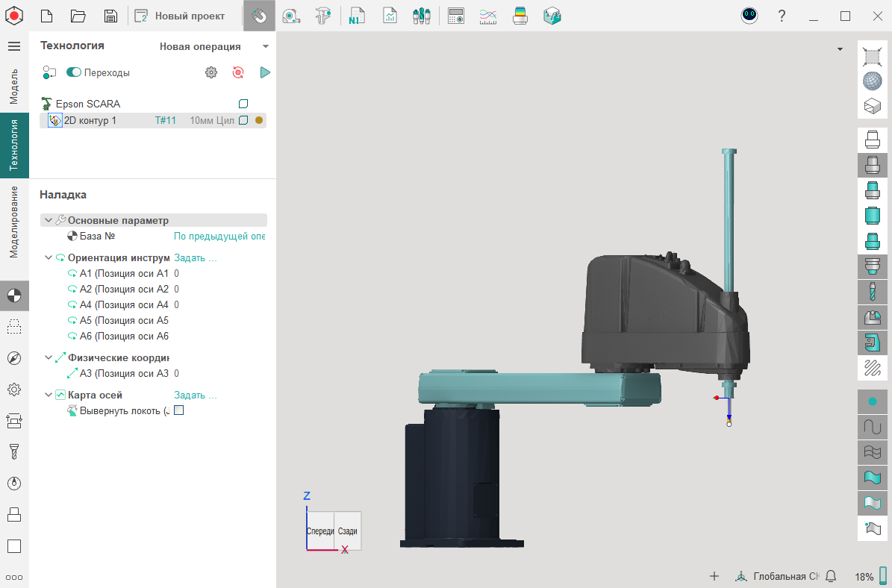Switch to the Модель tab
The image size is (892, 588).
click(13, 86)
